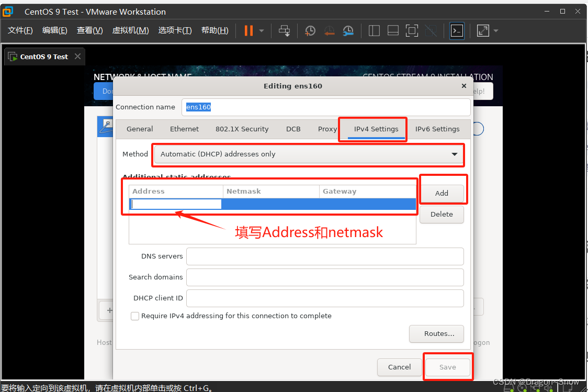
Task: Click Add to add static address
Action: click(442, 193)
